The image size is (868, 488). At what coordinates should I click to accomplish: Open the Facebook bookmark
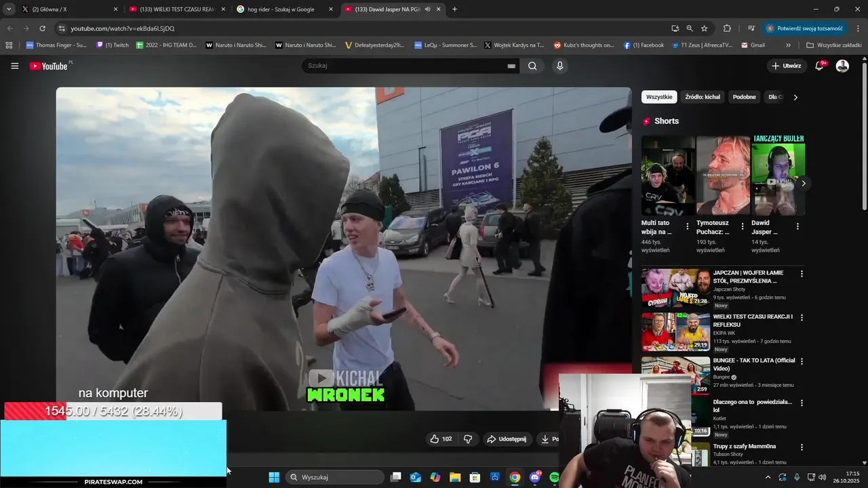point(644,45)
